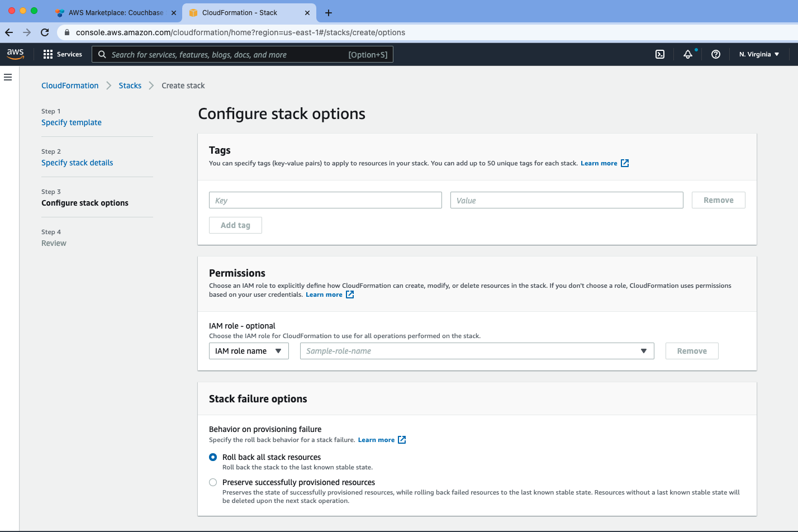Open the notifications bell icon
Image resolution: width=798 pixels, height=532 pixels.
click(688, 54)
